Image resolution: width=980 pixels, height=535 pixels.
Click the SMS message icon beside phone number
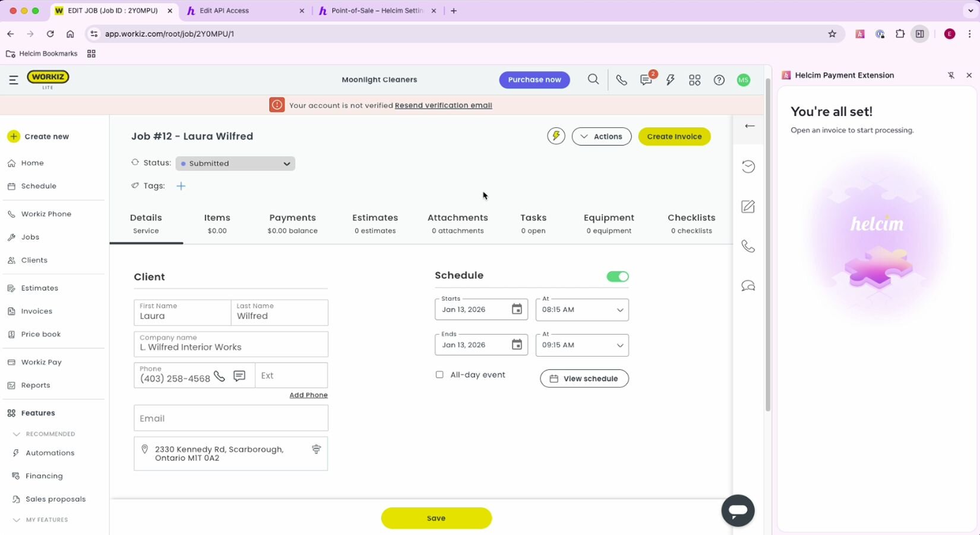pyautogui.click(x=239, y=376)
